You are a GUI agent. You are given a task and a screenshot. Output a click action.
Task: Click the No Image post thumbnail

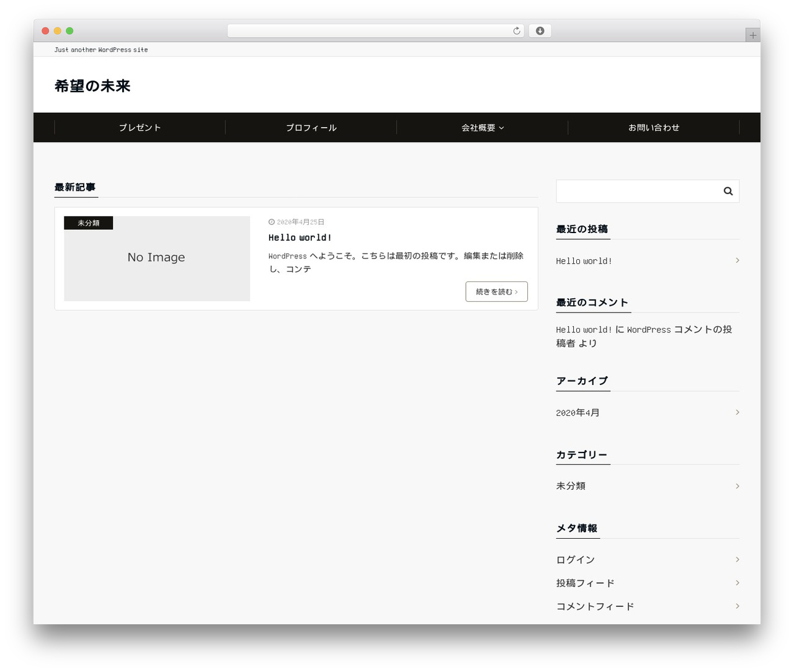tap(157, 259)
